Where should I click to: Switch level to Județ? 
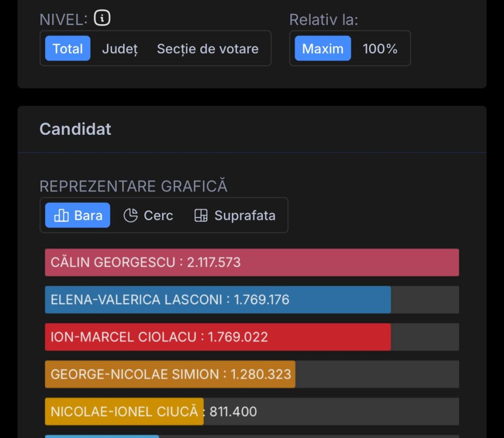click(x=120, y=49)
